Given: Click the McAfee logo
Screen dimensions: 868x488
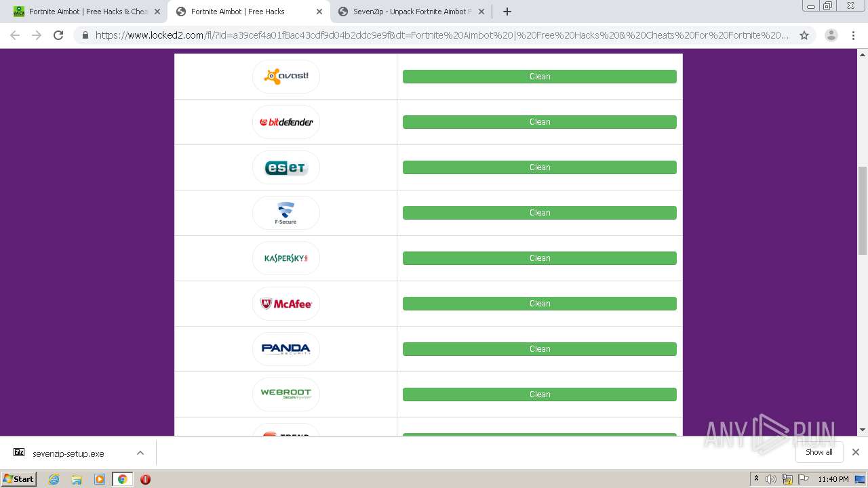Looking at the screenshot, I should pos(285,304).
